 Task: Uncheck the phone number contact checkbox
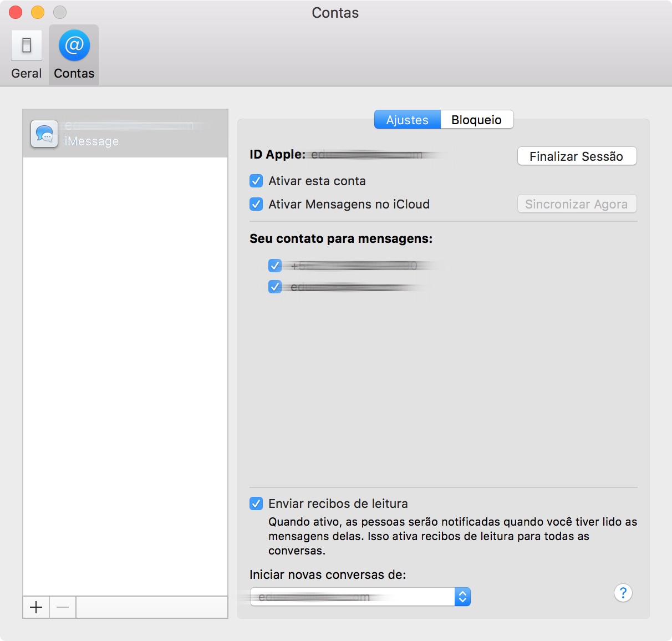tap(275, 266)
